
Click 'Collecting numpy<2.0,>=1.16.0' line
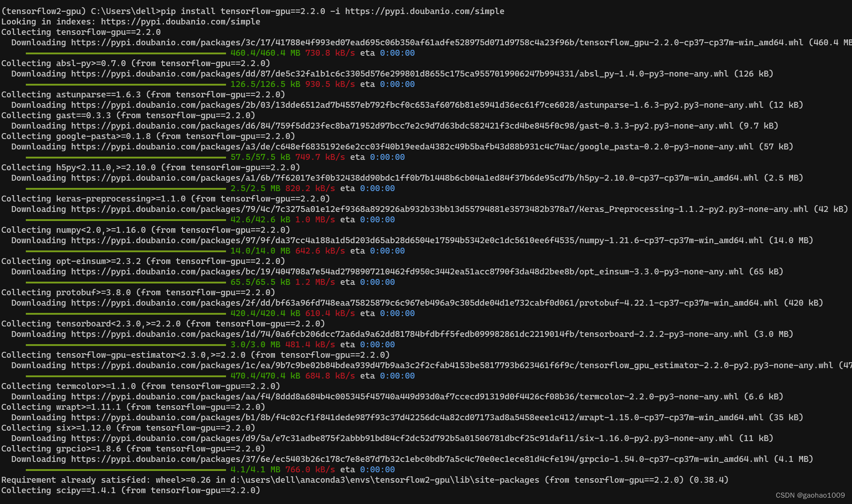pos(146,230)
